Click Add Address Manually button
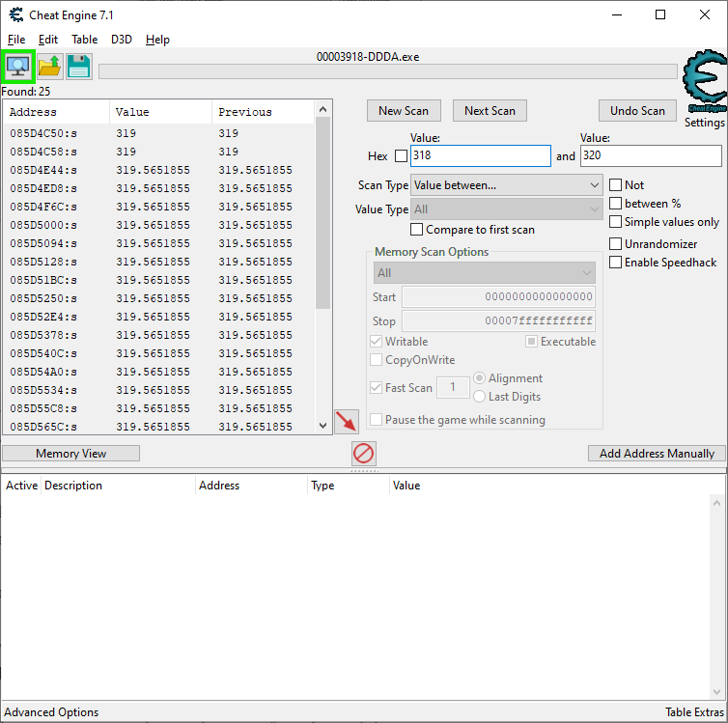This screenshot has height=723, width=728. (x=657, y=454)
